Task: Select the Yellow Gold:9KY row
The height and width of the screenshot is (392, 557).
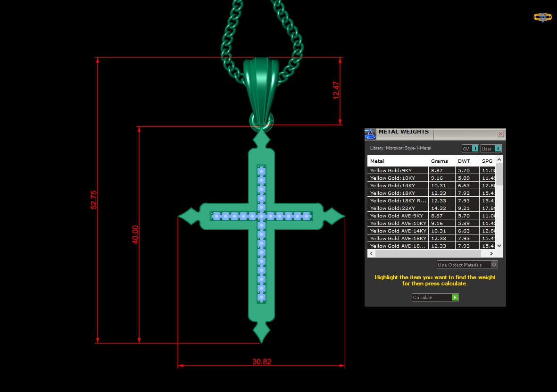Action: 431,170
